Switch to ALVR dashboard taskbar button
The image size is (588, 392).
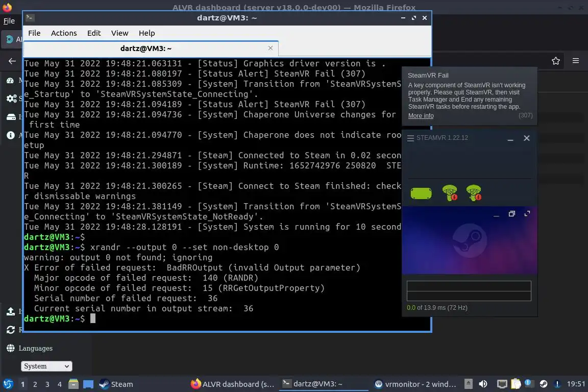click(233, 384)
